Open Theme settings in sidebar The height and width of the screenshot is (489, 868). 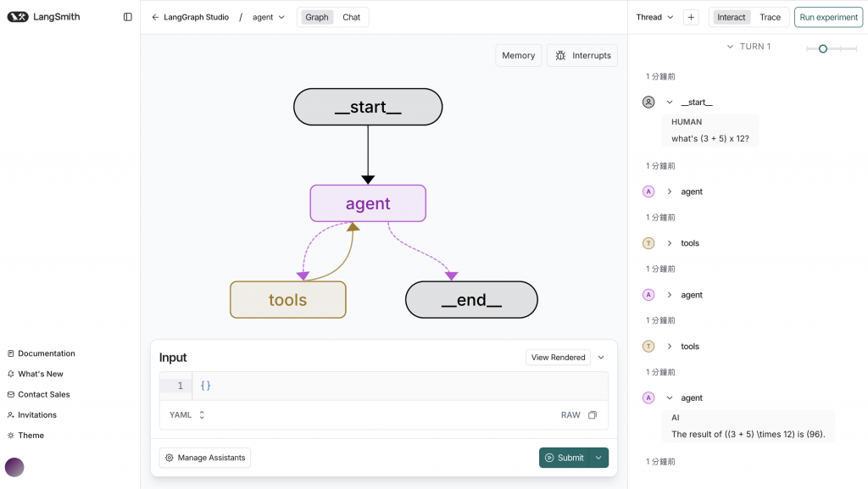tap(25, 436)
